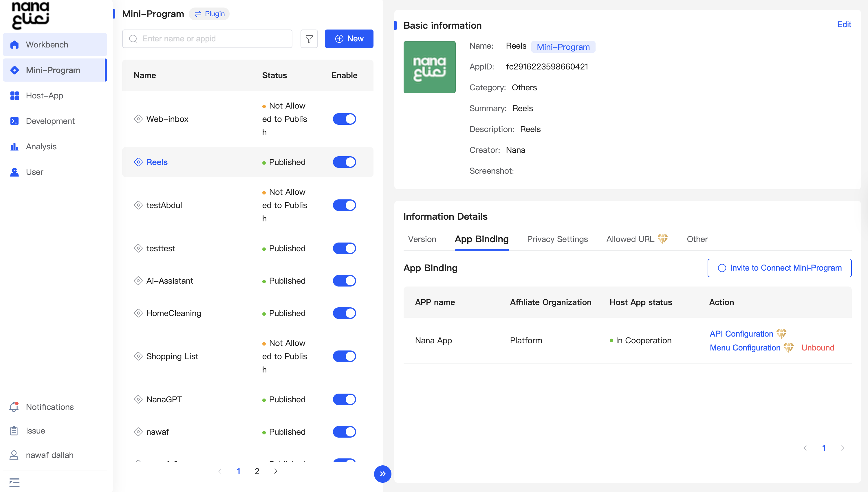Open the Version tab
The image size is (868, 492).
(x=422, y=239)
